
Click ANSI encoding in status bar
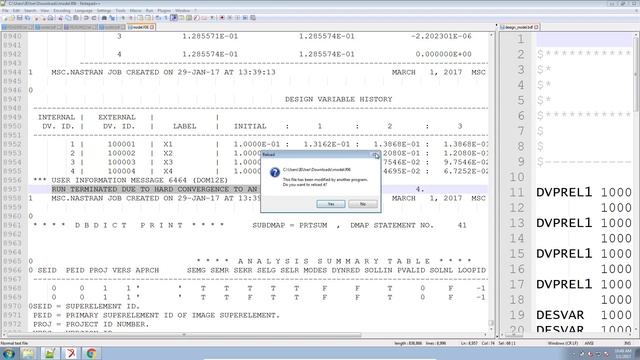click(589, 344)
